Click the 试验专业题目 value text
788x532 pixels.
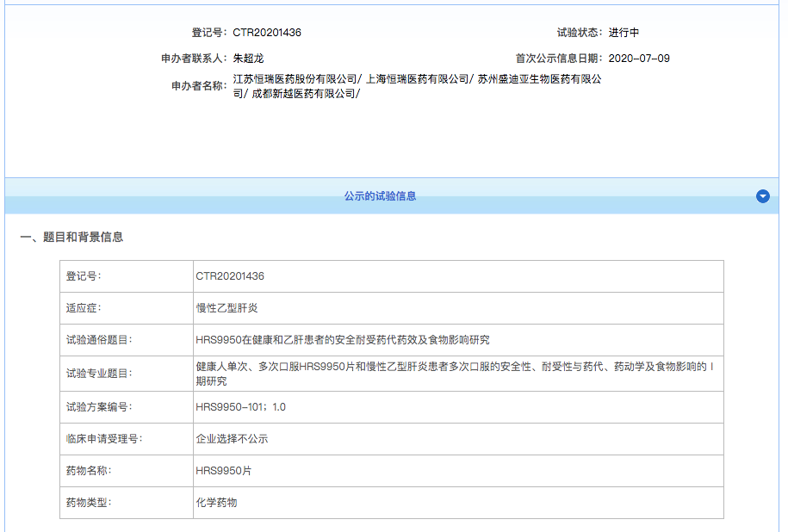[x=455, y=374]
